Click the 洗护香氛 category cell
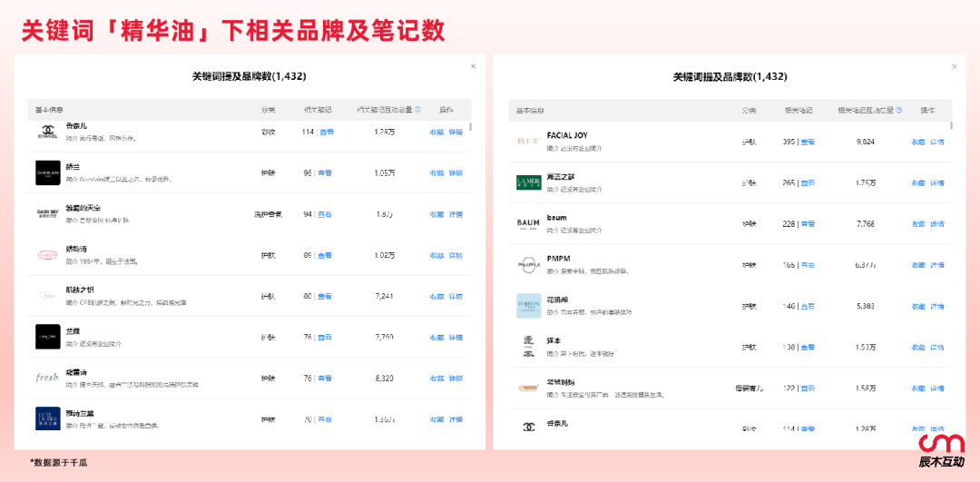Screen dimensions: 980x482 pyautogui.click(x=268, y=214)
